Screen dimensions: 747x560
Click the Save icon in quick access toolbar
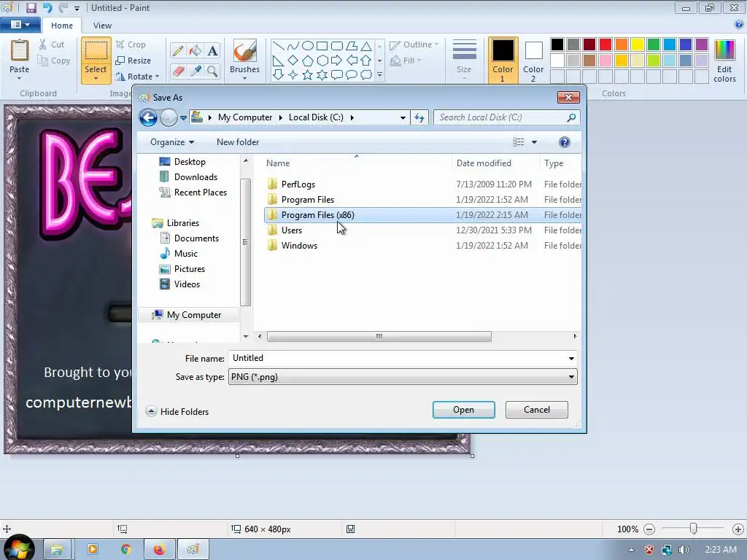coord(31,7)
